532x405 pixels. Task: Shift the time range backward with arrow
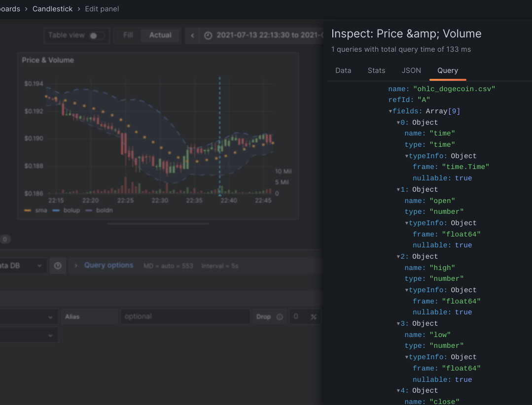tap(192, 35)
